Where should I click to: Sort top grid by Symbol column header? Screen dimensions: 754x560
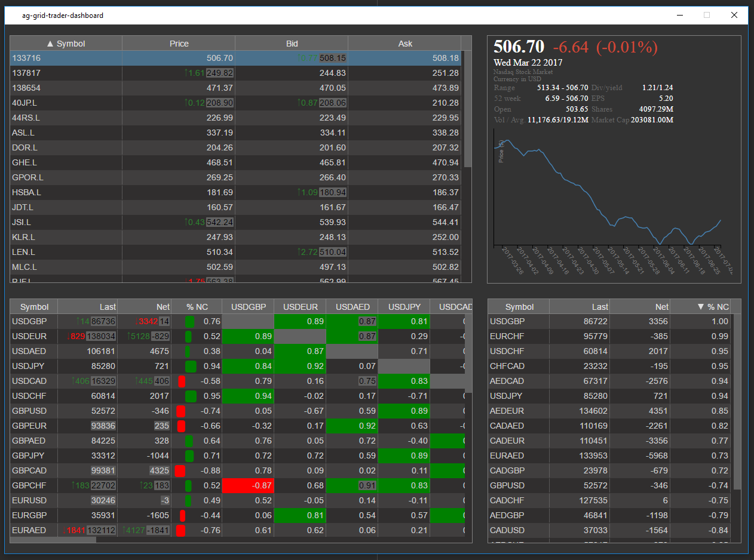pyautogui.click(x=66, y=44)
